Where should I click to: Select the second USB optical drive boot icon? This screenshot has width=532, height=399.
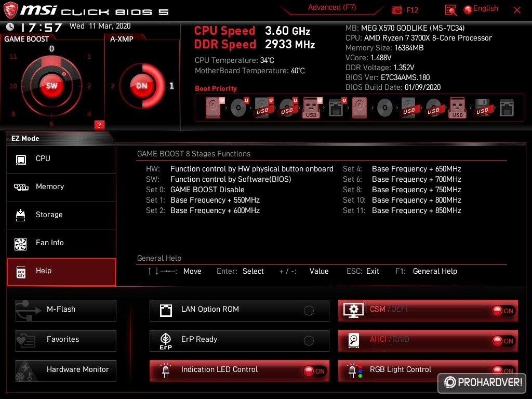[x=434, y=108]
